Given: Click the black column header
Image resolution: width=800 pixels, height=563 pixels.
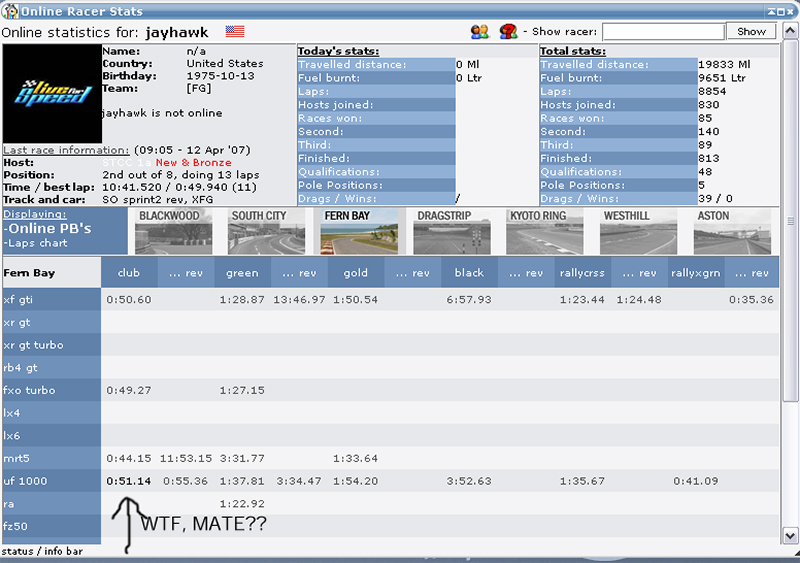Looking at the screenshot, I should tap(469, 273).
